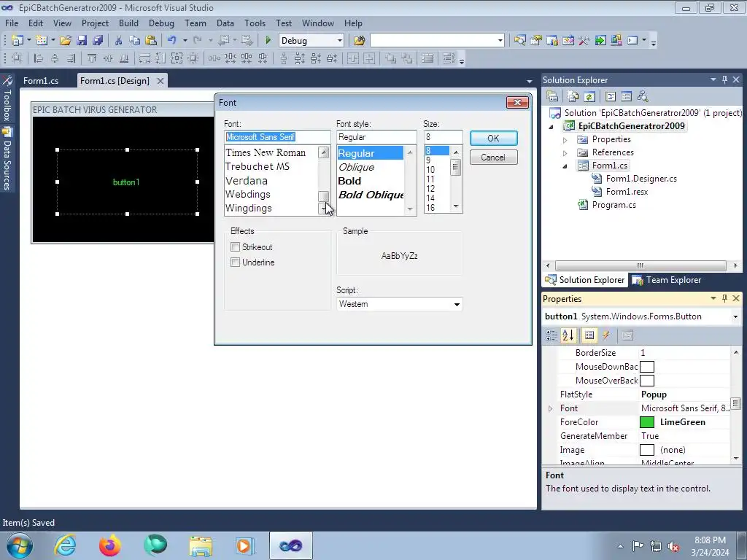Click the LimeGreen ForeColor swatch
Image resolution: width=747 pixels, height=560 pixels.
(x=646, y=422)
